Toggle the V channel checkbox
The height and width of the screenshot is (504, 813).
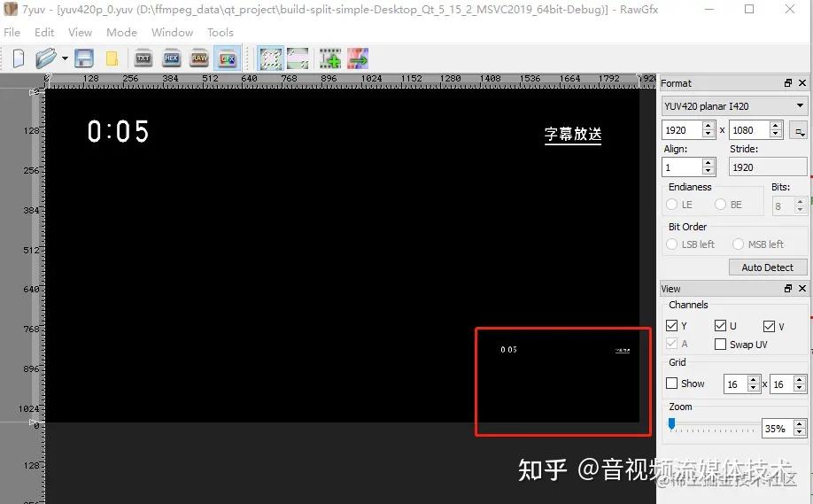coord(769,326)
